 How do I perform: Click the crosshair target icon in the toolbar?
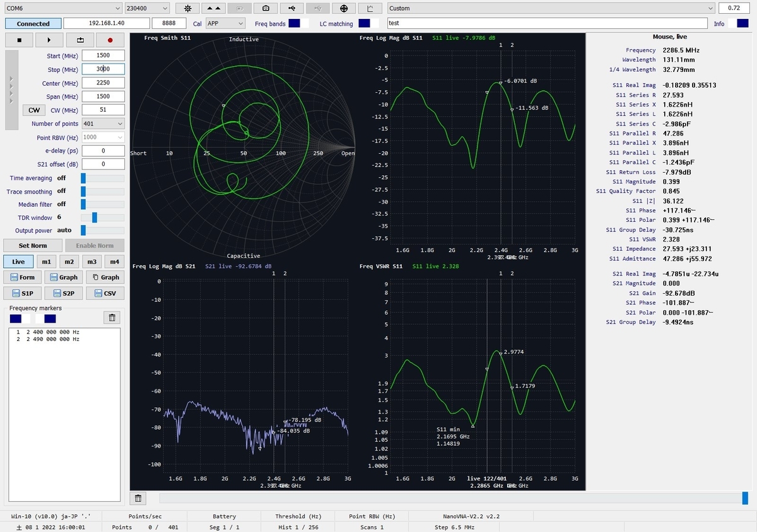coord(343,8)
